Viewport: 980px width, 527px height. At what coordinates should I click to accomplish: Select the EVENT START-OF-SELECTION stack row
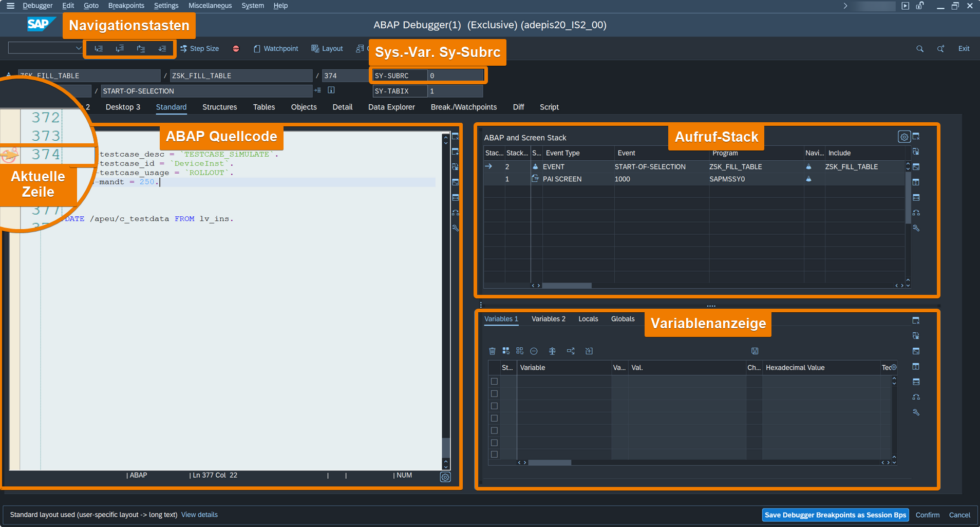(x=695, y=167)
